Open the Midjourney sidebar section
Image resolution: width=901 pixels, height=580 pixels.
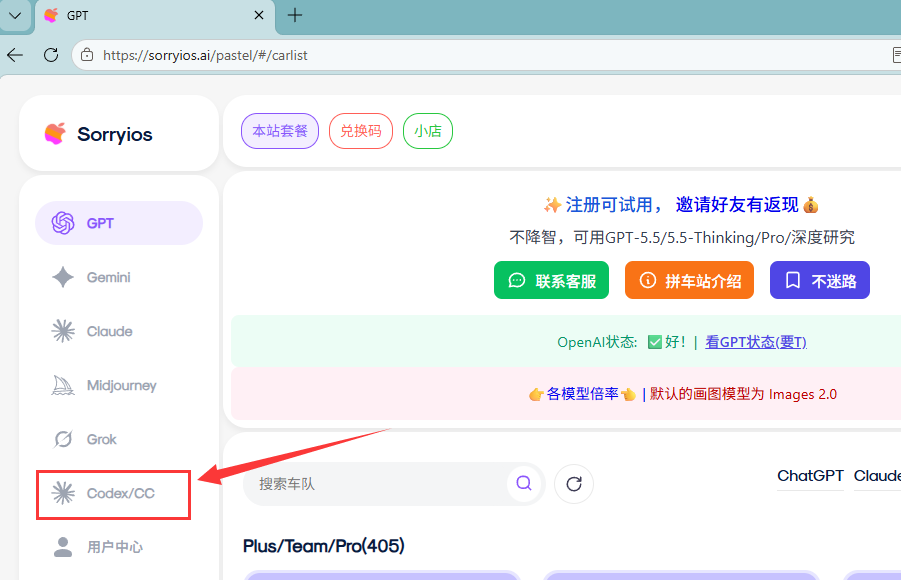(119, 385)
